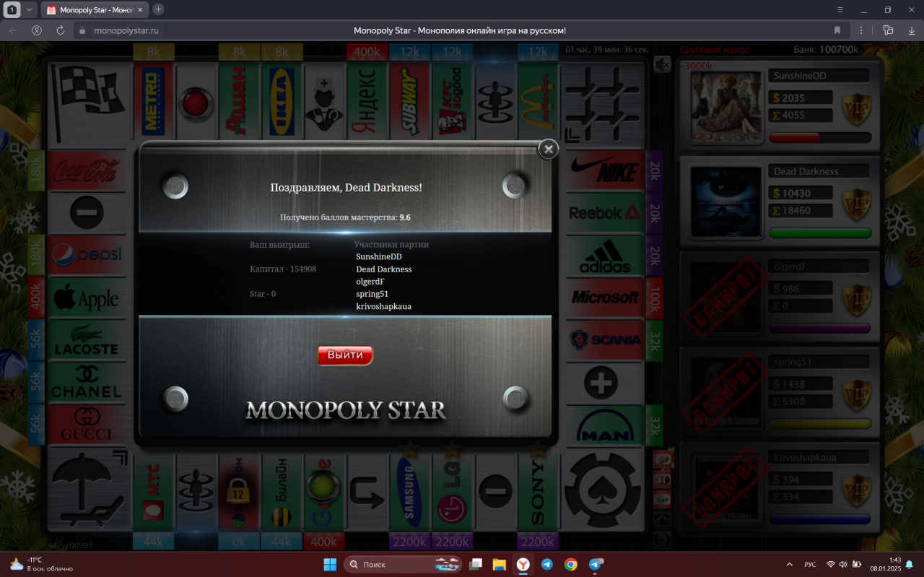Click SunshineDD VIP shield badge
924x577 pixels.
(857, 108)
